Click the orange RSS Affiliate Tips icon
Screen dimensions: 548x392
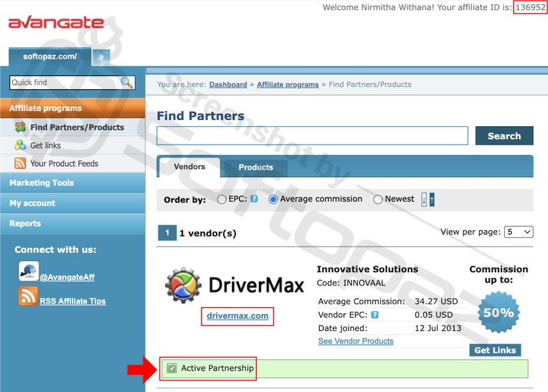click(28, 296)
